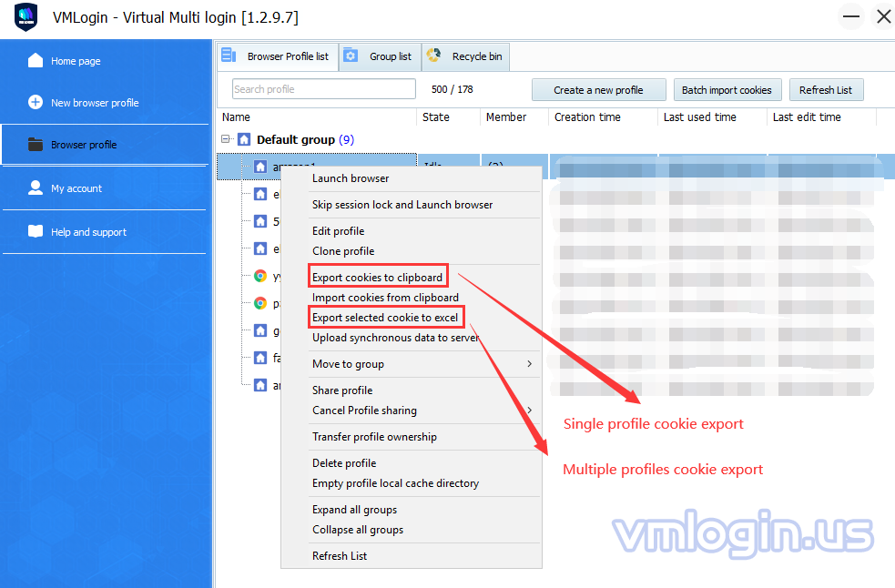Click the Recycle bin tab icon

pos(434,56)
